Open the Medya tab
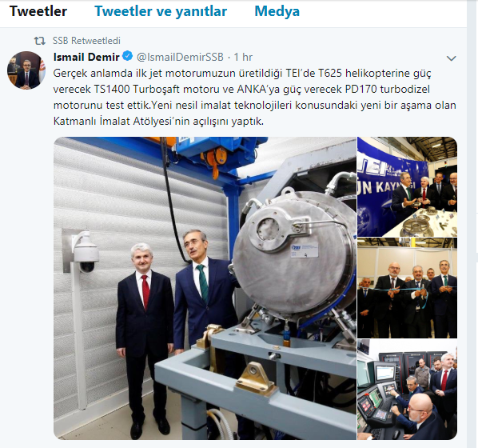 [x=277, y=11]
